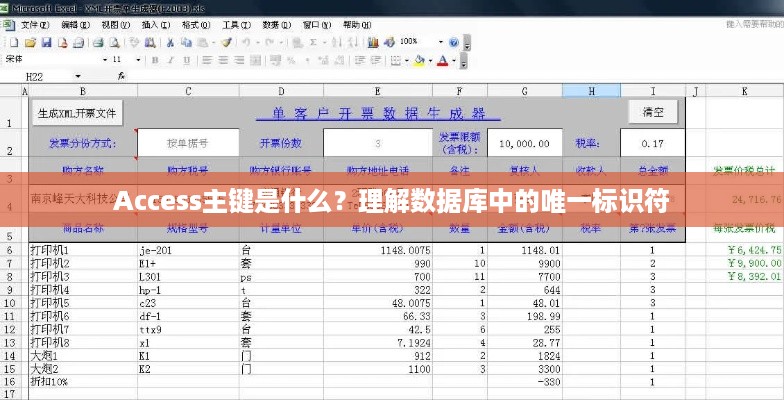Open the 工具 menu

tap(236, 24)
